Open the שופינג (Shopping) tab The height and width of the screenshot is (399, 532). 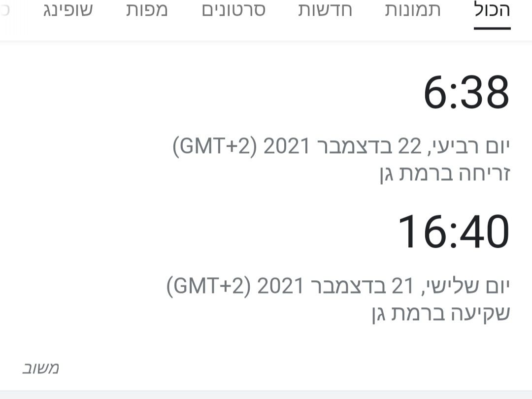[x=67, y=10]
